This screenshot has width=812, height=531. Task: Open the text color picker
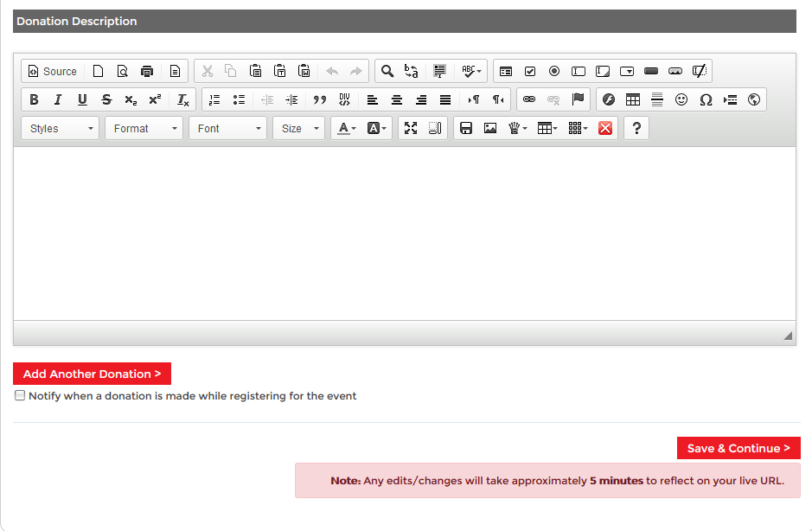coord(347,128)
